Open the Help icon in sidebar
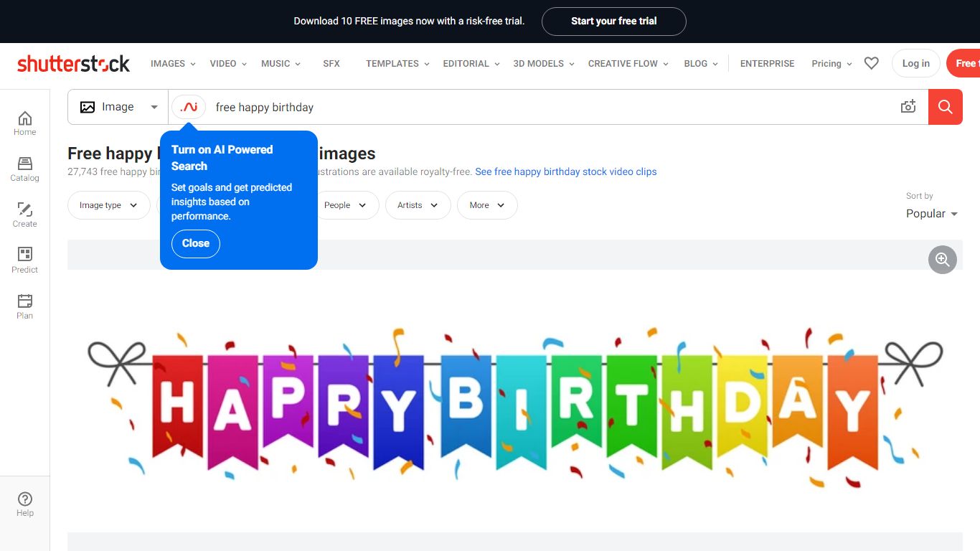980x551 pixels. [24, 504]
